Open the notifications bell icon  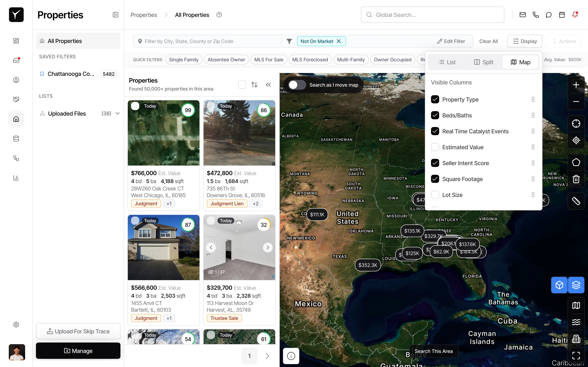(x=575, y=15)
